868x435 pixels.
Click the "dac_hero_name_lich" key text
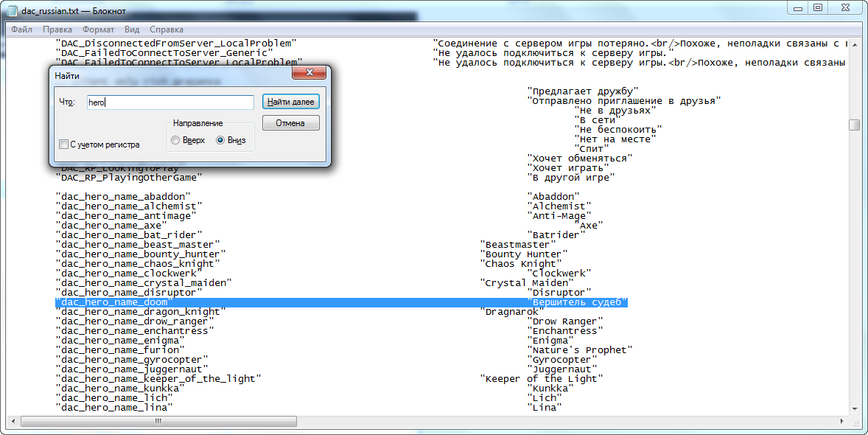click(x=114, y=398)
